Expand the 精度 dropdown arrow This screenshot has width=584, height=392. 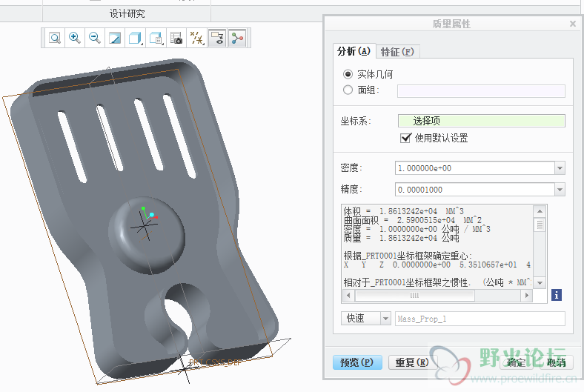[560, 190]
